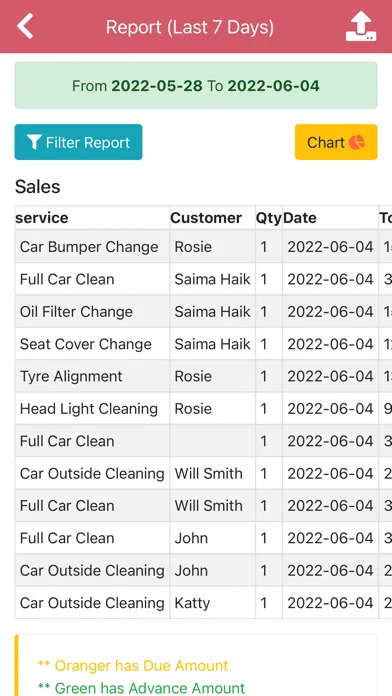
Task: Click the Qty column header
Action: tap(269, 218)
